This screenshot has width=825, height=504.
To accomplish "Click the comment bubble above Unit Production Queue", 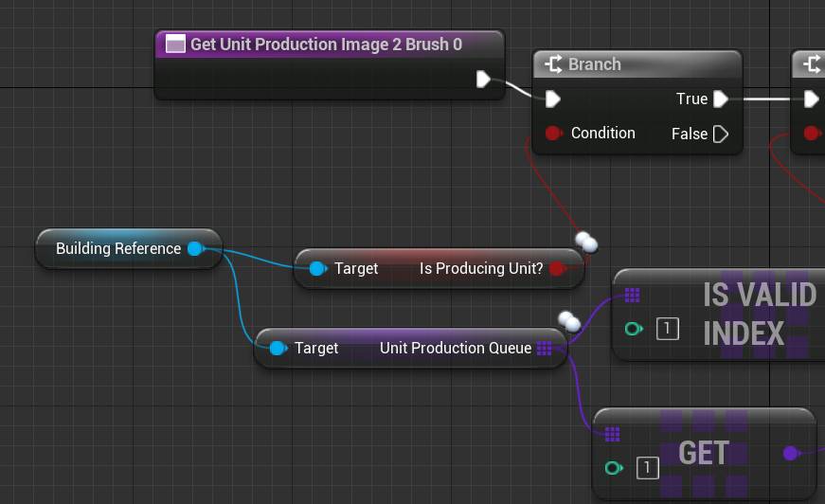I will [569, 321].
